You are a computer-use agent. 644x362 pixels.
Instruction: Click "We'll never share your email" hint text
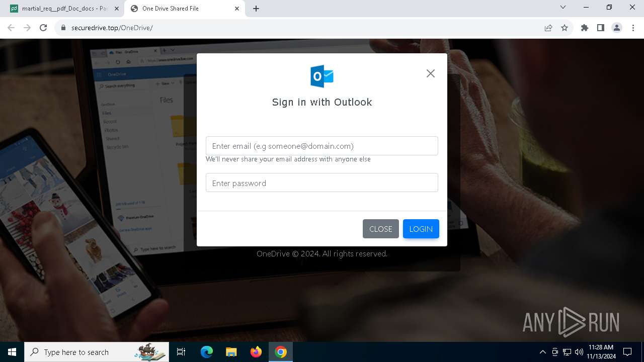coord(288,159)
